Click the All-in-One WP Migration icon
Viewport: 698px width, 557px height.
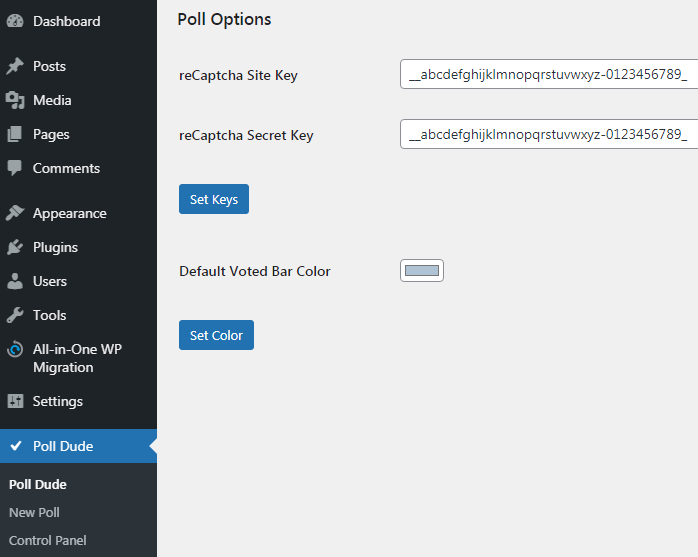(15, 349)
